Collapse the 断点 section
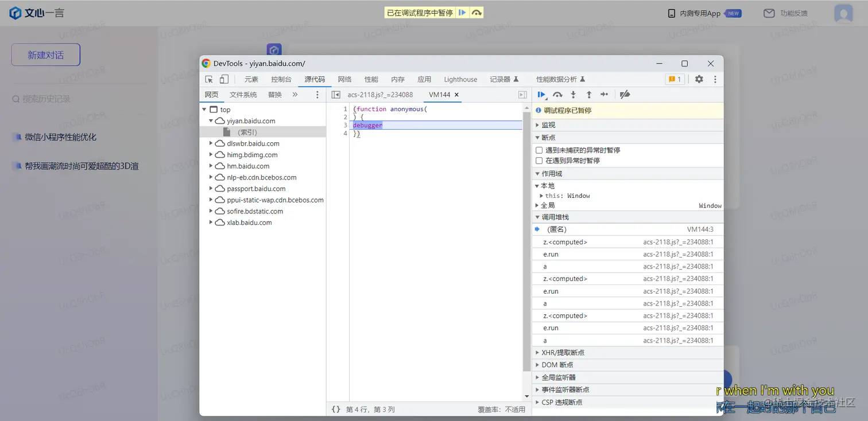The width and height of the screenshot is (868, 421). (627, 138)
